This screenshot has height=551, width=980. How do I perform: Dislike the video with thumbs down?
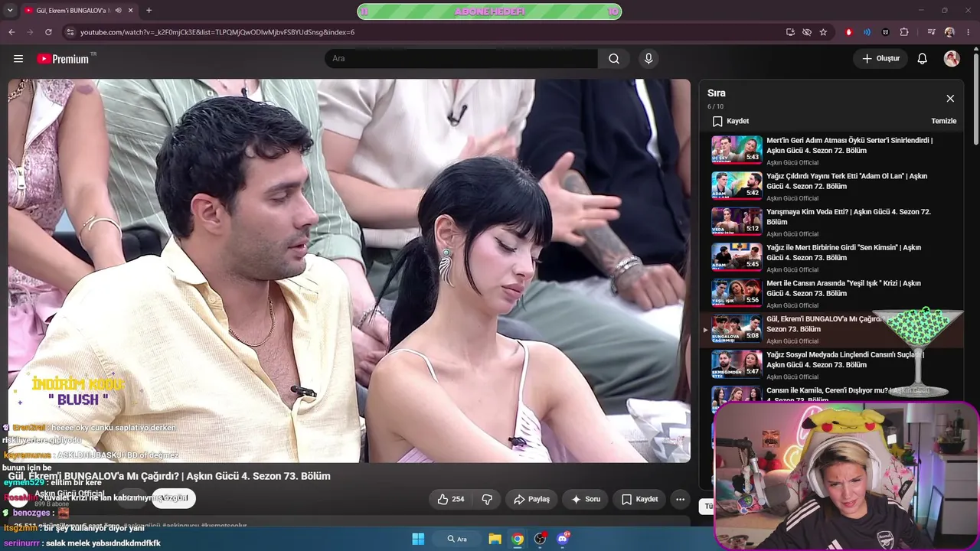pos(487,499)
